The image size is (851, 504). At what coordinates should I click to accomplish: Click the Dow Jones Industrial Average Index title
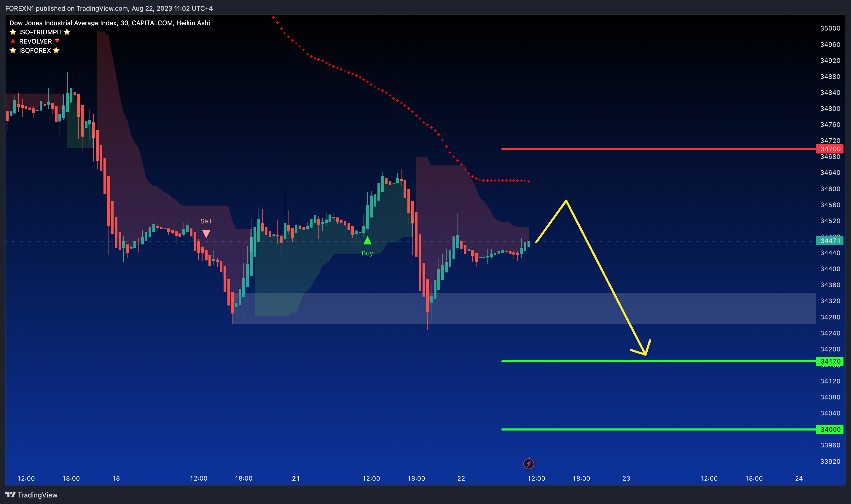109,23
